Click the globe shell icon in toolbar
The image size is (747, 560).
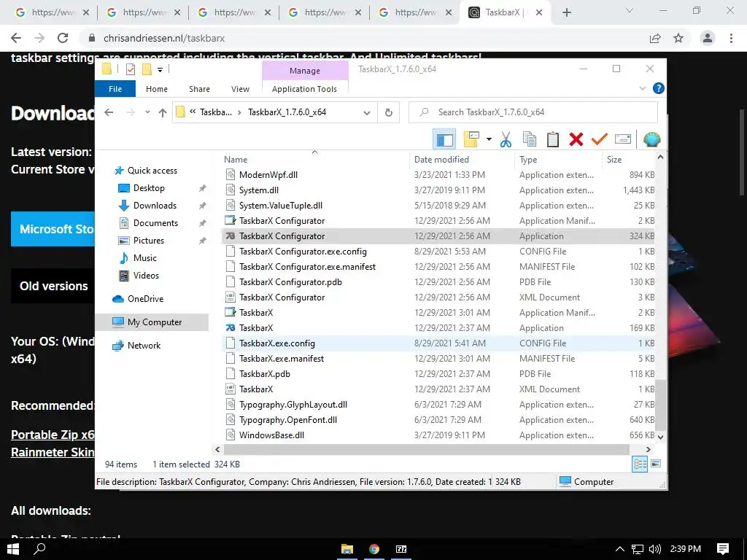click(651, 139)
